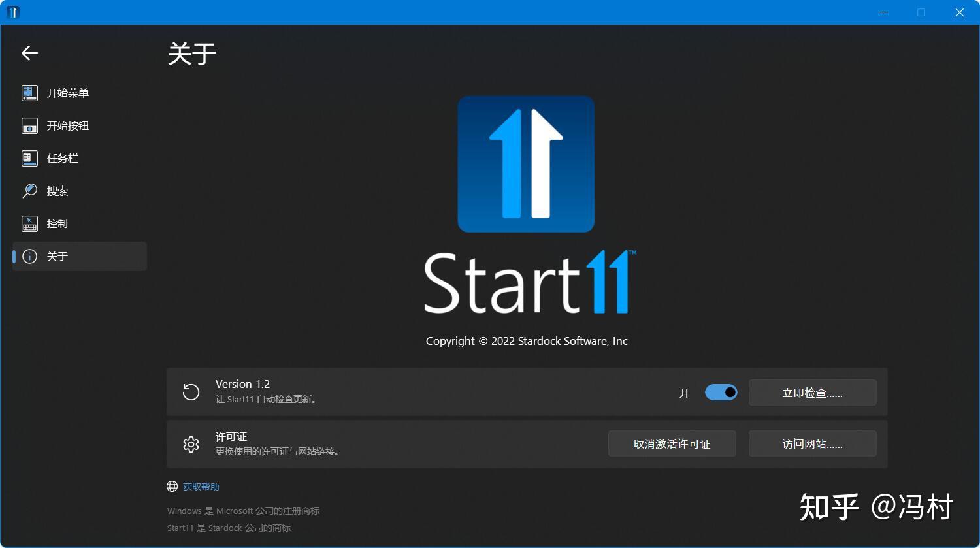980x548 pixels.
Task: Click the Start button sidebar icon
Action: coord(29,125)
